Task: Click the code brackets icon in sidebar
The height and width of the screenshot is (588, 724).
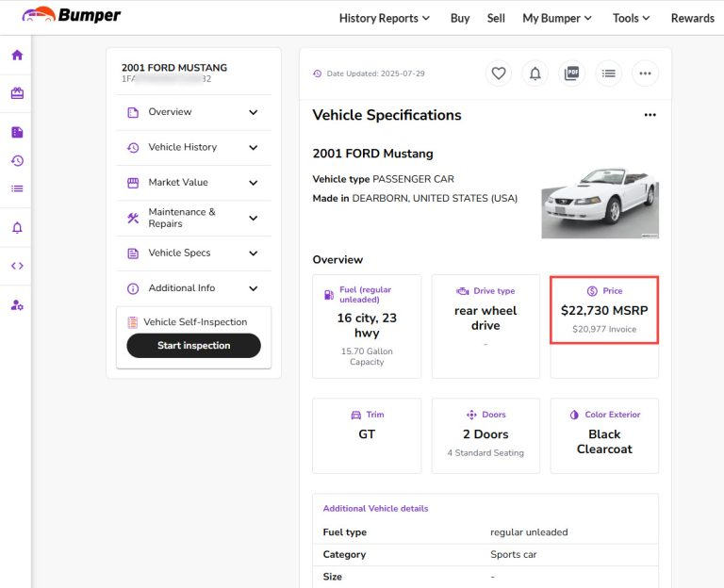Action: tap(17, 266)
